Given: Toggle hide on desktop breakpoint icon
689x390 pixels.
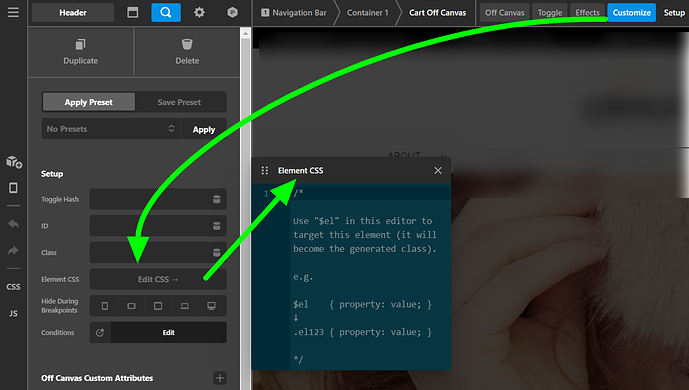Looking at the screenshot, I should pyautogui.click(x=211, y=306).
